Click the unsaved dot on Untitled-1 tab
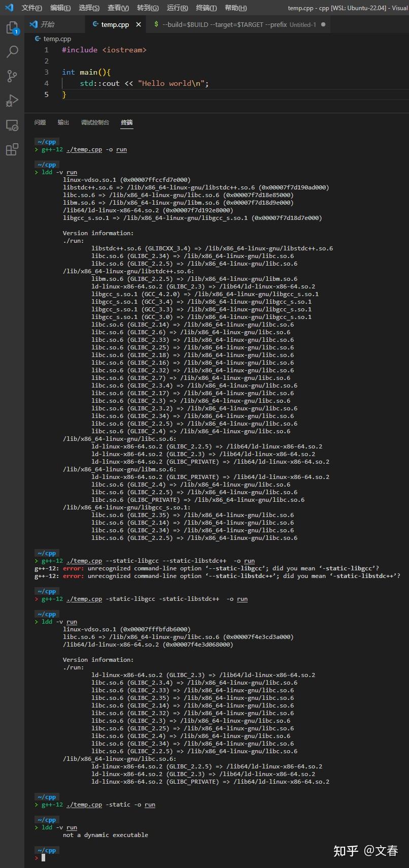Image resolution: width=409 pixels, height=868 pixels. (323, 24)
